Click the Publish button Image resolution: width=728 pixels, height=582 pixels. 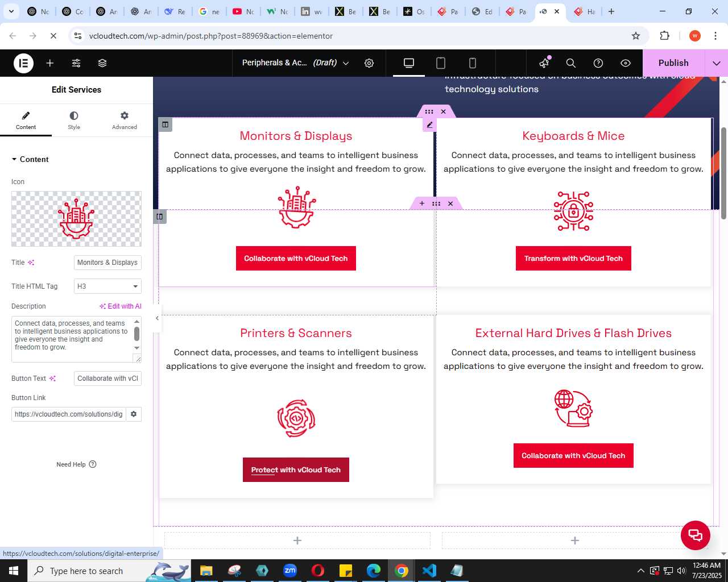tap(673, 63)
